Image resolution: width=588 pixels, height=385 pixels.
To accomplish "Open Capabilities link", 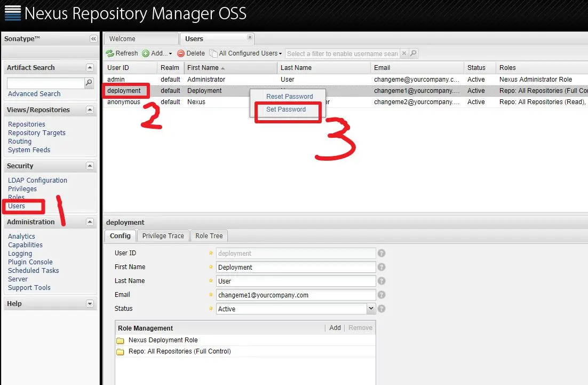I will tap(26, 245).
